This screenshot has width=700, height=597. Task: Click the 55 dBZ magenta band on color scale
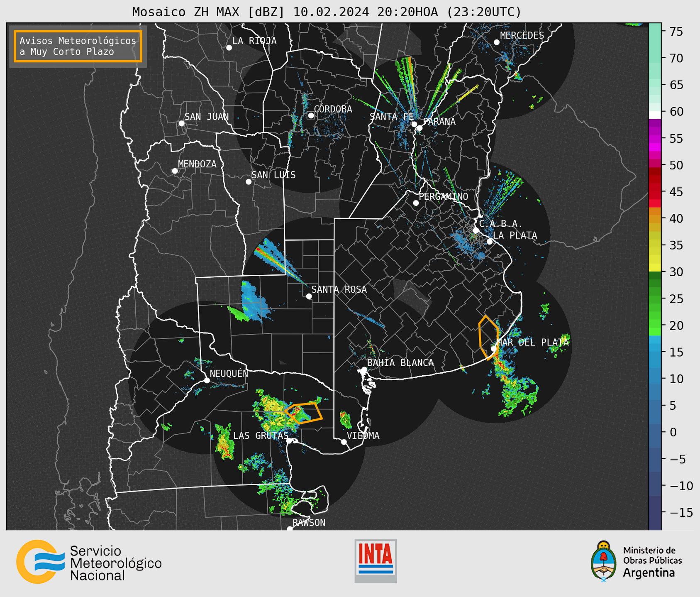[655, 138]
